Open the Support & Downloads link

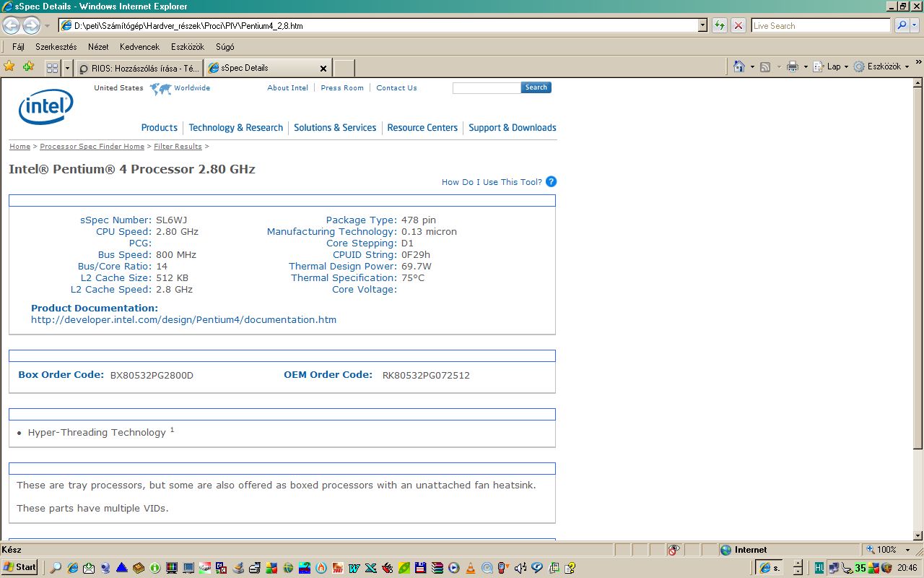513,128
